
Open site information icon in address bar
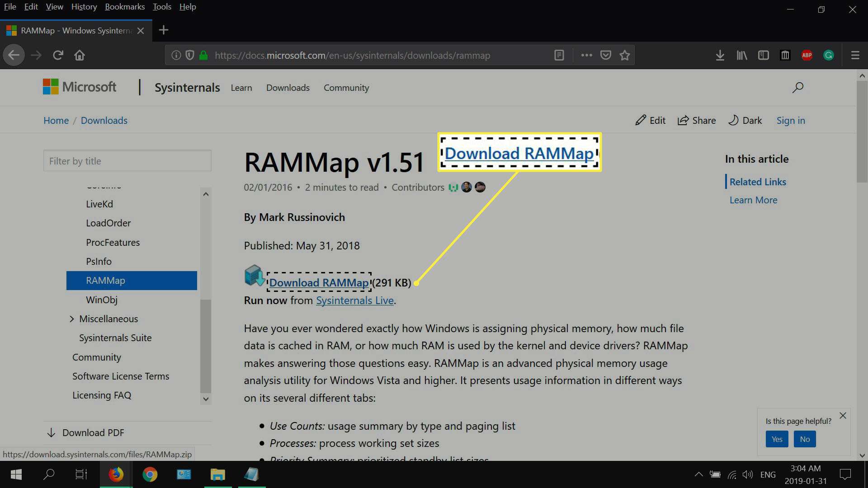coord(176,55)
